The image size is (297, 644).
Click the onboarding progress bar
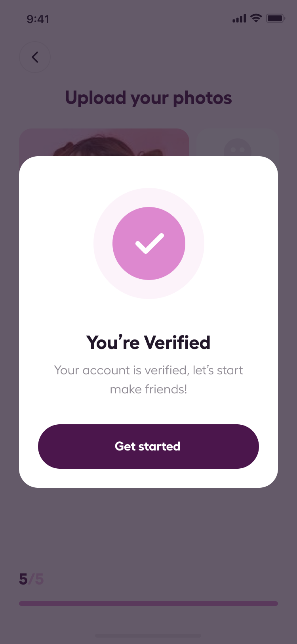tap(148, 604)
